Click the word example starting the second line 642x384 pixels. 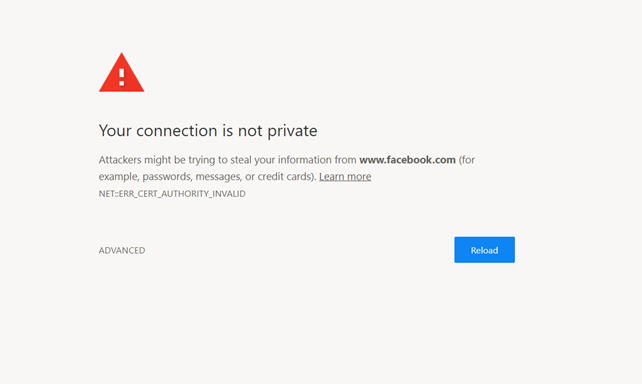tap(118, 176)
